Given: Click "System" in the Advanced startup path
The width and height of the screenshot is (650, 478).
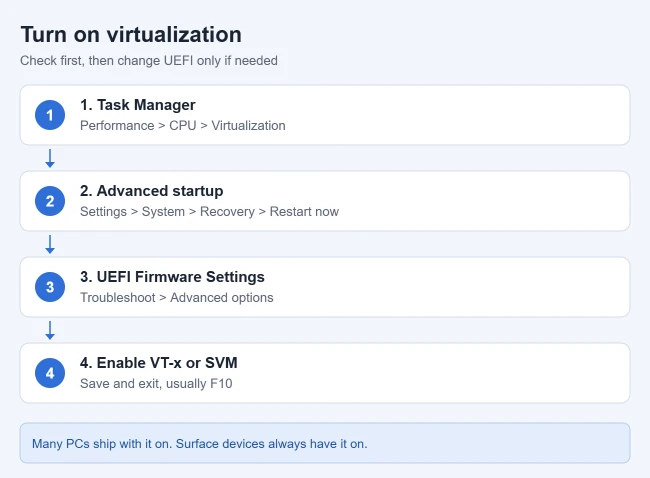Looking at the screenshot, I should coord(163,211).
